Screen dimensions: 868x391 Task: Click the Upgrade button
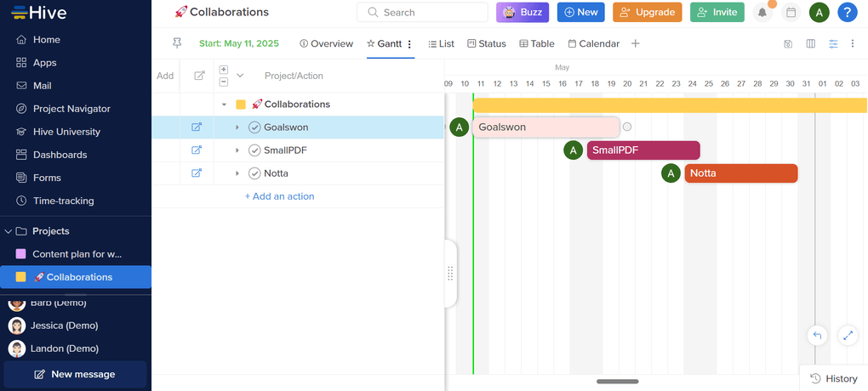[647, 12]
